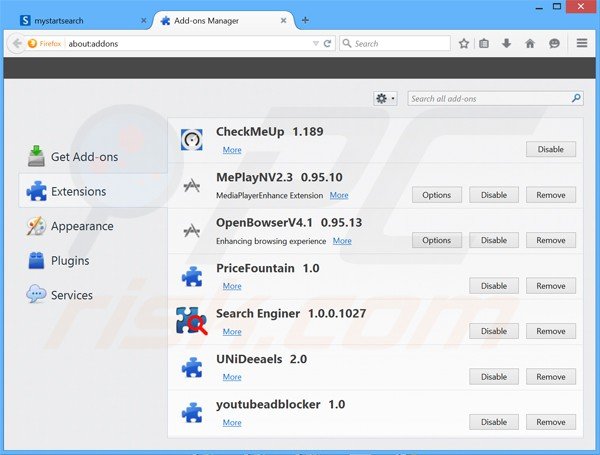Screen dimensions: 600x455
Task: Open the bookmarks list icon
Action: pos(485,43)
